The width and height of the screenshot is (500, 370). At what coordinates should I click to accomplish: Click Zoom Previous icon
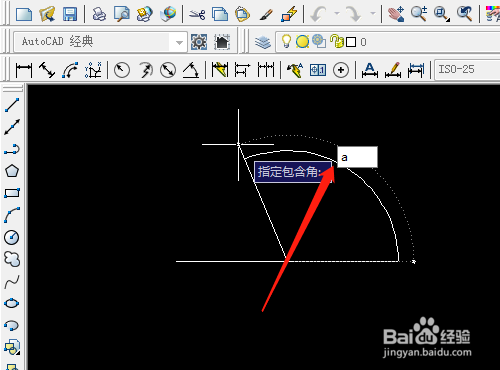tap(465, 14)
